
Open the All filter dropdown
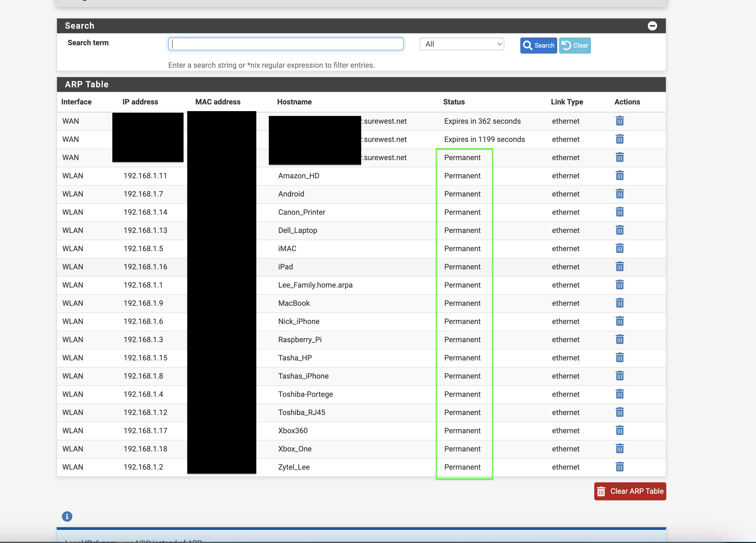(x=462, y=44)
